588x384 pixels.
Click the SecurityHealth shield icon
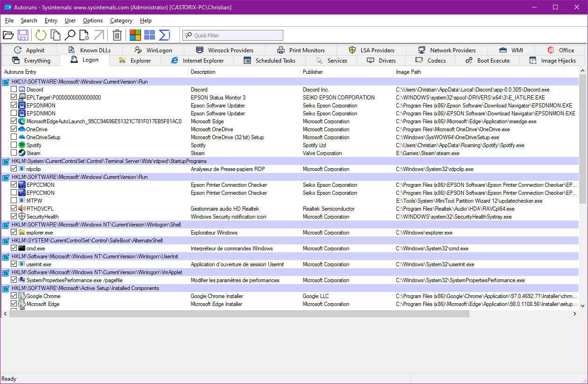click(21, 217)
